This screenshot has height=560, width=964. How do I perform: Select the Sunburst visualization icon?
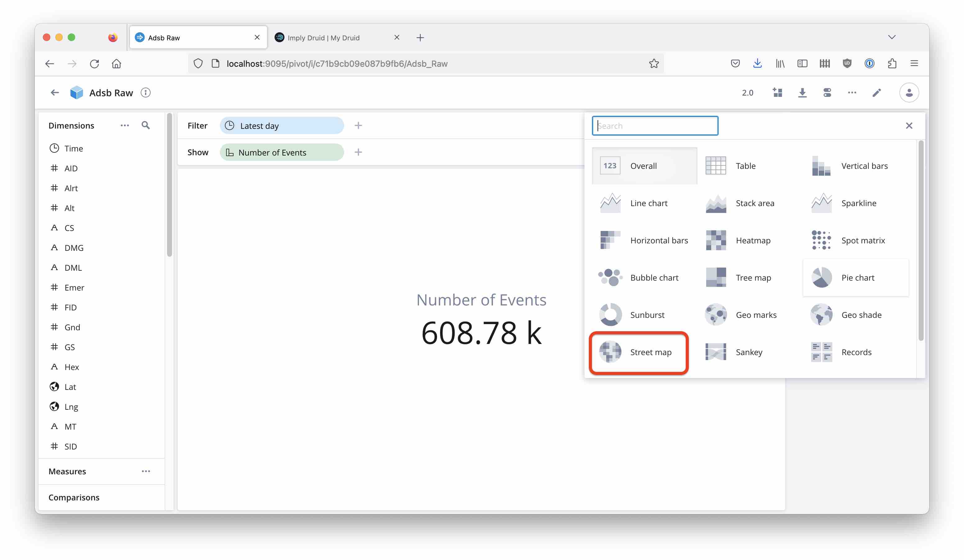pos(610,315)
